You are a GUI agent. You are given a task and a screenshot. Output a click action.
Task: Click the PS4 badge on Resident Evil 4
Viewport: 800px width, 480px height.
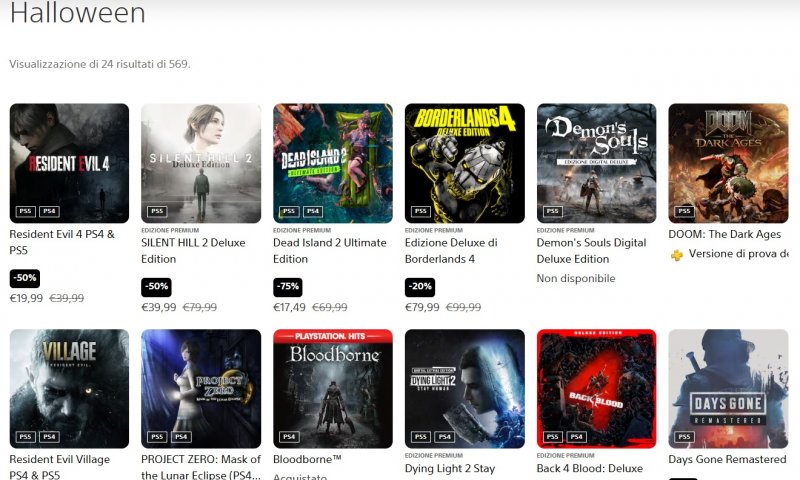point(49,211)
